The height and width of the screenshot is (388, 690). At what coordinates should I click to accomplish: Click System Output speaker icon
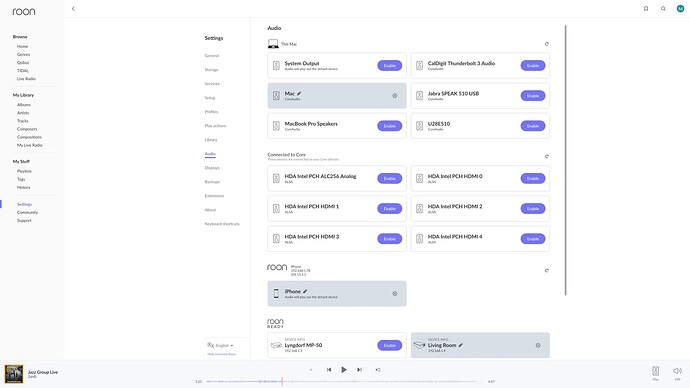pyautogui.click(x=276, y=66)
